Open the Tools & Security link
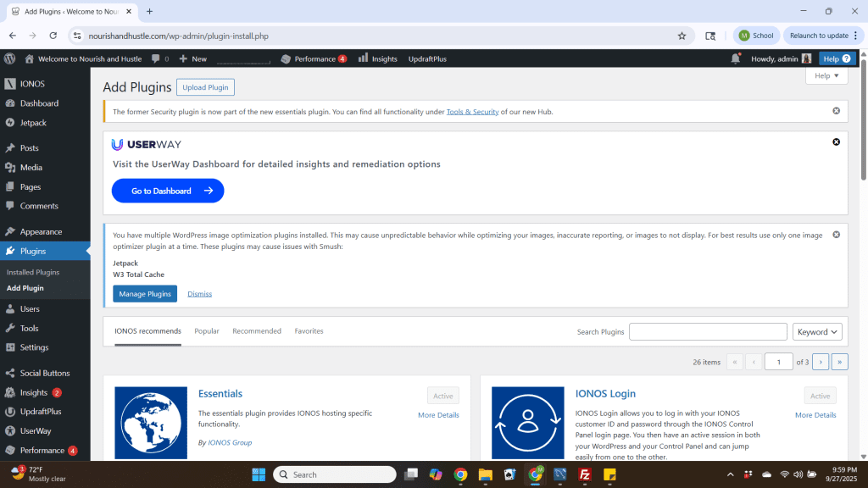Viewport: 868px width, 488px height. click(472, 112)
